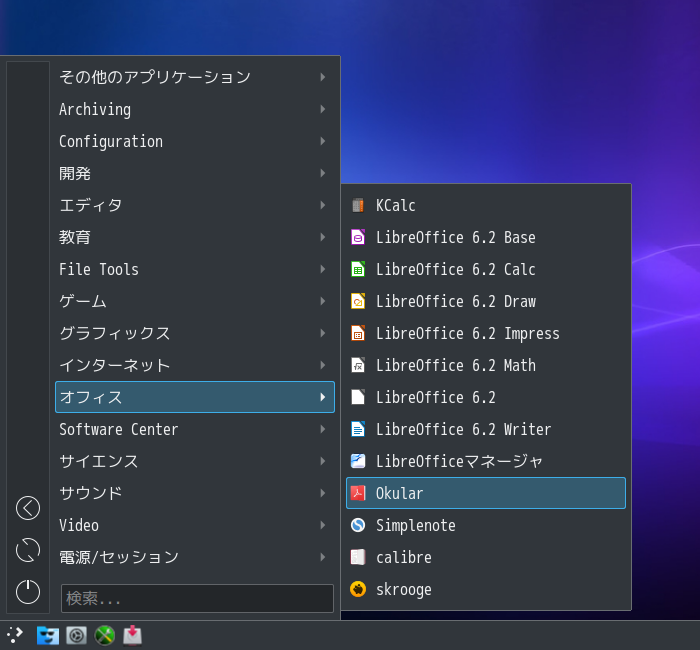This screenshot has height=650, width=700.
Task: Click the green X globe icon in taskbar
Action: click(105, 635)
